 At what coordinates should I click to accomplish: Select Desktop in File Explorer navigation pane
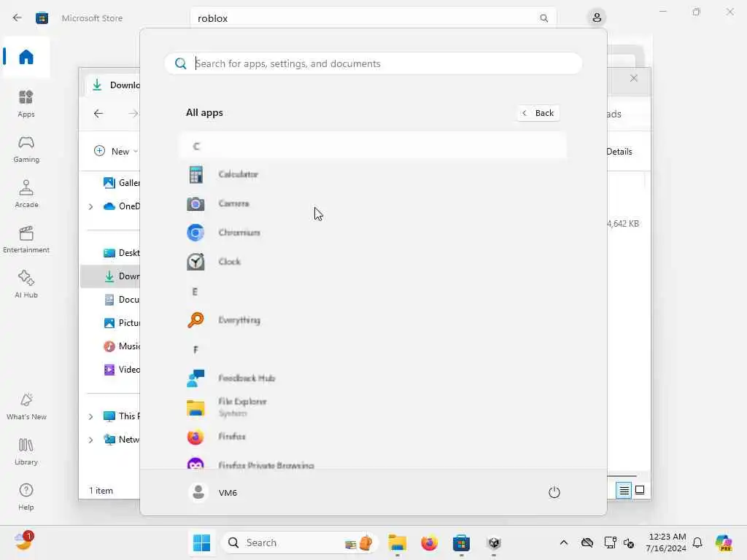click(121, 253)
